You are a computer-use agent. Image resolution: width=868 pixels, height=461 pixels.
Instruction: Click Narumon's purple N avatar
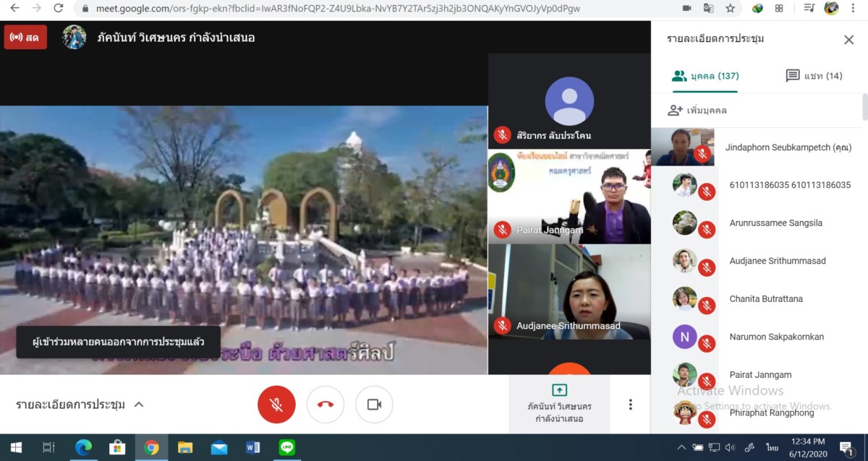pyautogui.click(x=684, y=336)
